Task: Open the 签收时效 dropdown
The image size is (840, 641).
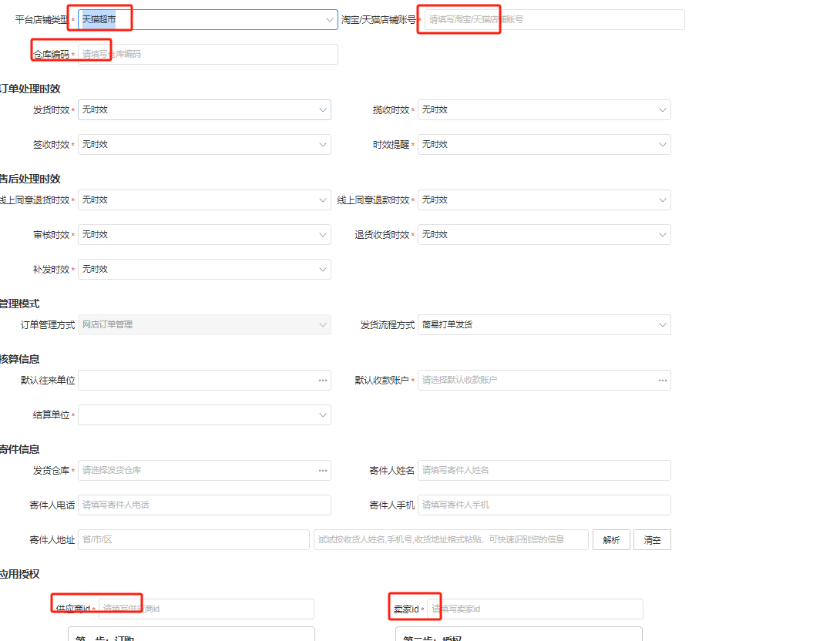Action: (205, 145)
